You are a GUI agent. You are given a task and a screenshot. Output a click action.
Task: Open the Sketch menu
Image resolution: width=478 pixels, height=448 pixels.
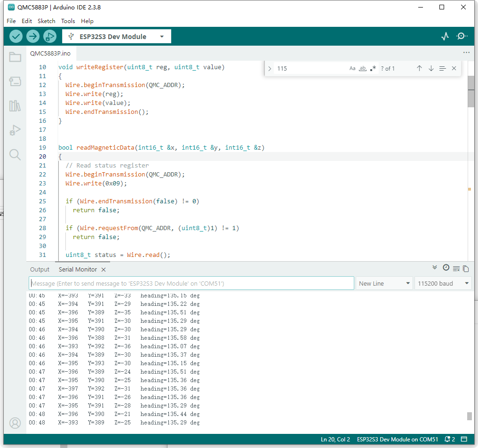(x=46, y=21)
